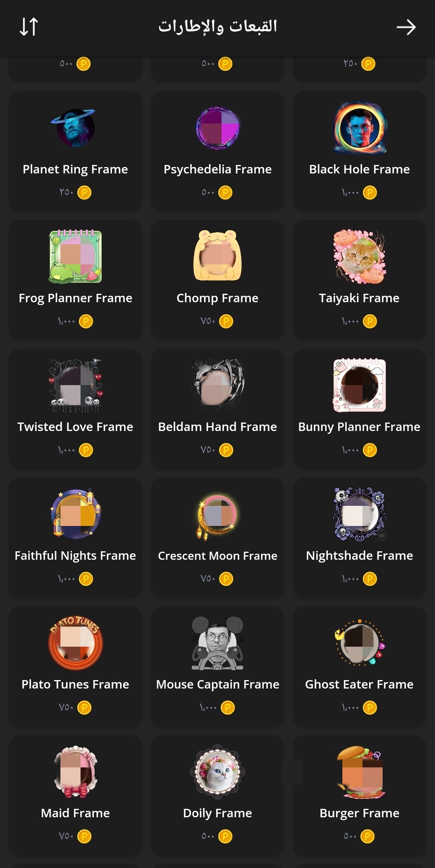Open the Mouse Captain Frame thumbnail

pos(217,643)
